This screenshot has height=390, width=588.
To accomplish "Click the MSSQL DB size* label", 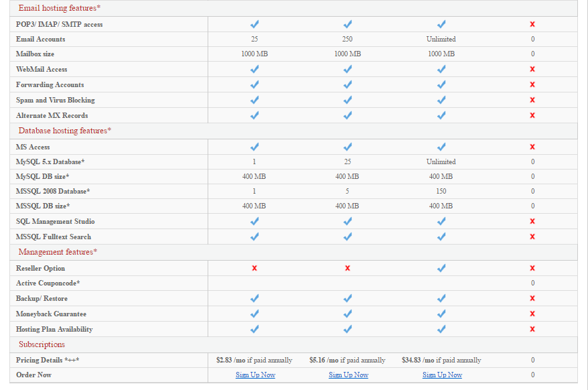I will [43, 206].
